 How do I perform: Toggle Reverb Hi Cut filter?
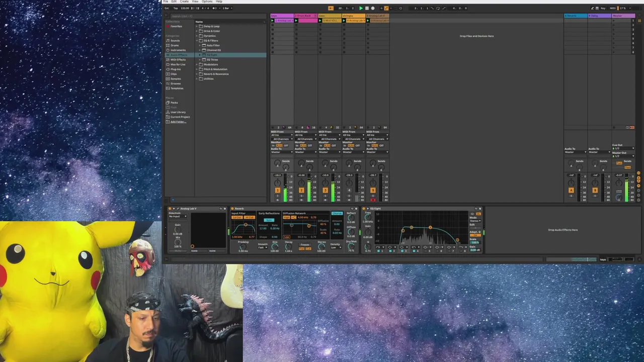coord(250,217)
